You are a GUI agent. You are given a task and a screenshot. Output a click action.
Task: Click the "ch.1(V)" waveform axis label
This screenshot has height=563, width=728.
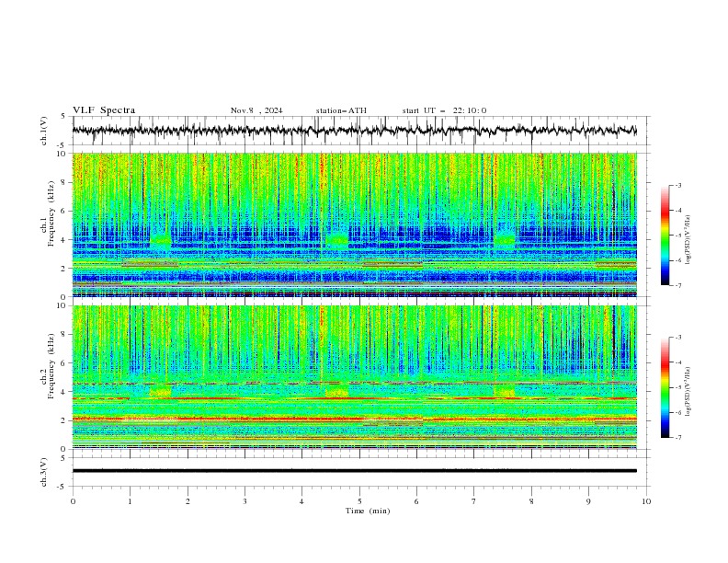44,131
